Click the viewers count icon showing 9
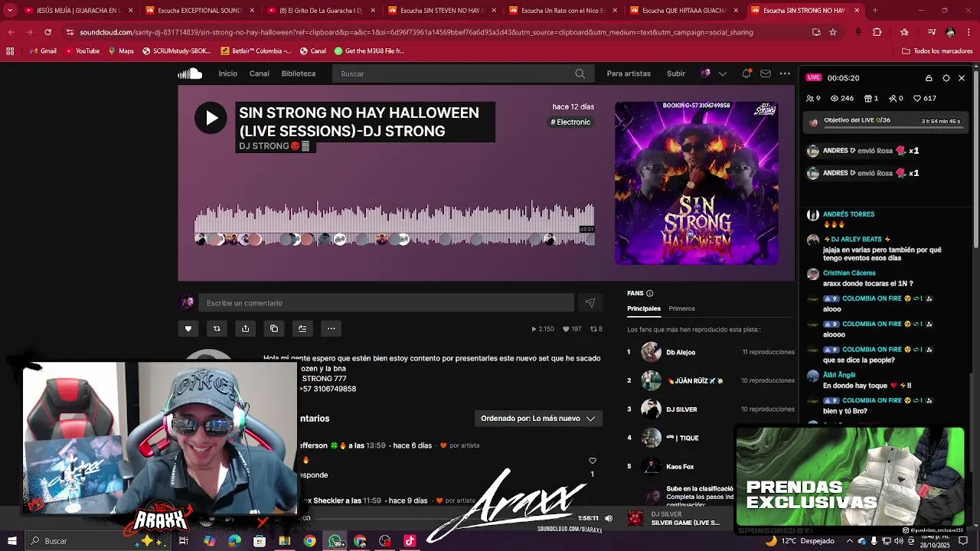The height and width of the screenshot is (551, 980). point(813,98)
